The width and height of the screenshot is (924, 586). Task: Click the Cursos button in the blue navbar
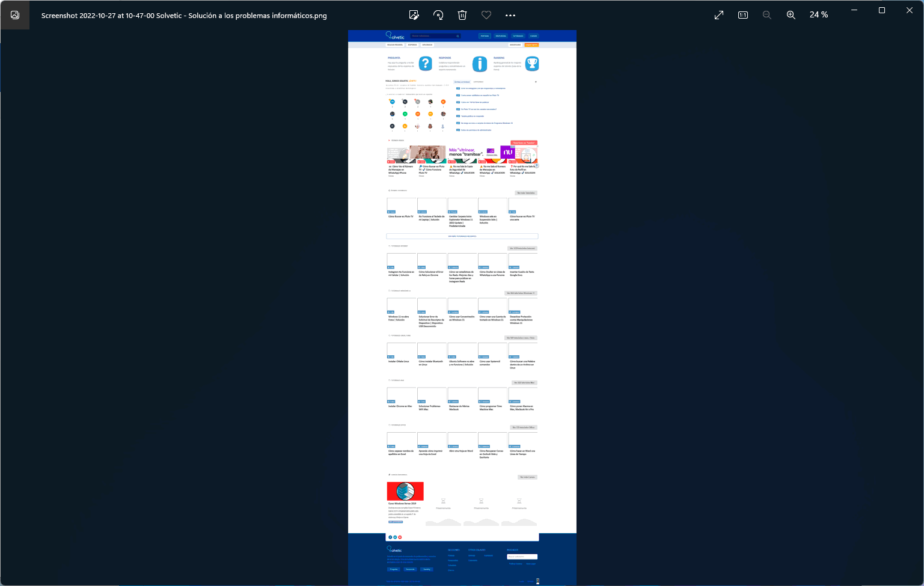pyautogui.click(x=534, y=35)
